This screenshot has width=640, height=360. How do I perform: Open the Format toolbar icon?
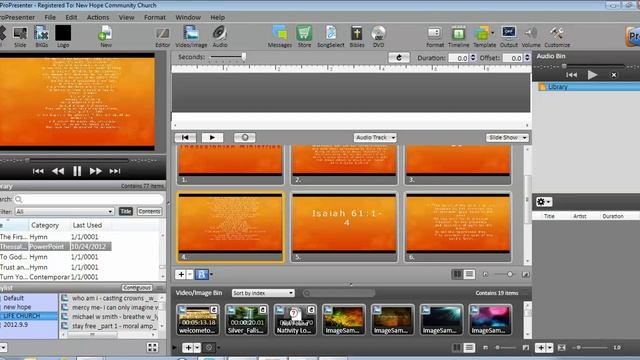click(435, 36)
